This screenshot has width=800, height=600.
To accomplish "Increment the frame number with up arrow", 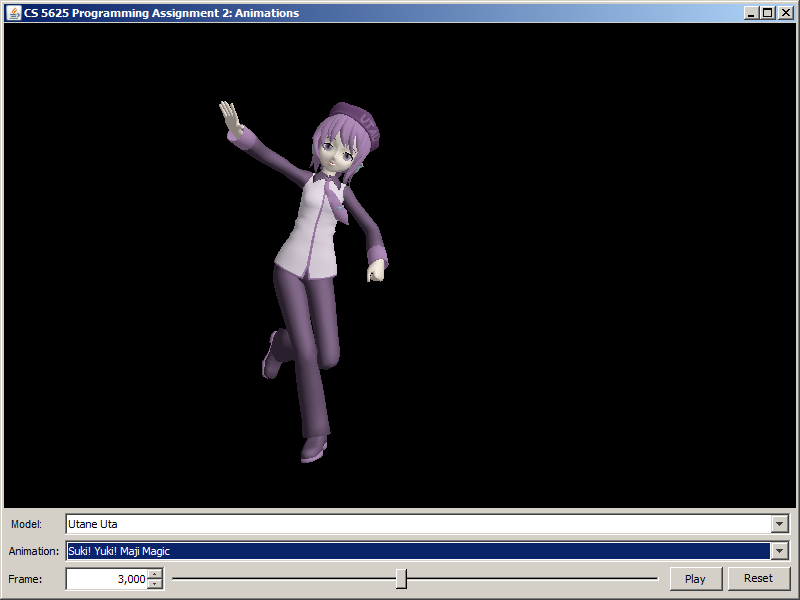I will pyautogui.click(x=154, y=574).
